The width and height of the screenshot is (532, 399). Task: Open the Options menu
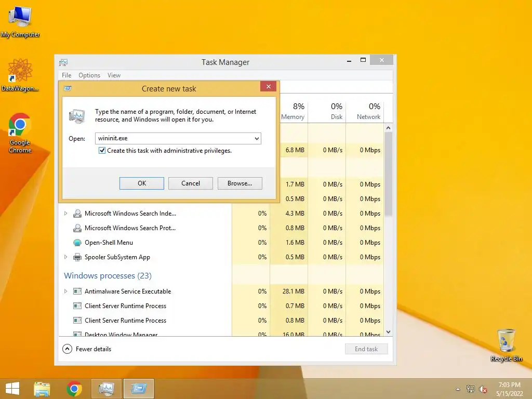click(x=89, y=75)
